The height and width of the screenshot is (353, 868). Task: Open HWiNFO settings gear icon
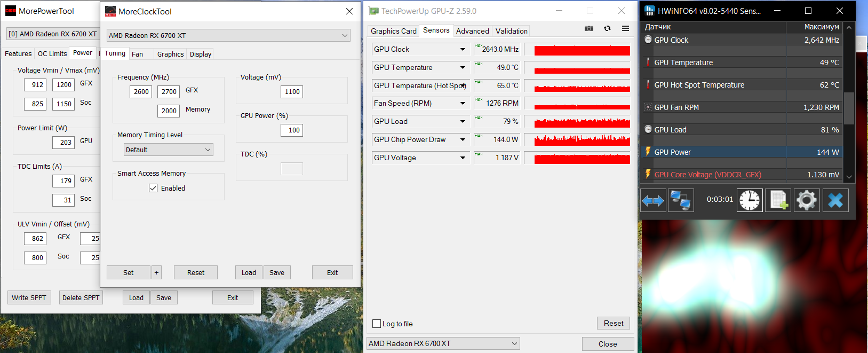point(807,200)
